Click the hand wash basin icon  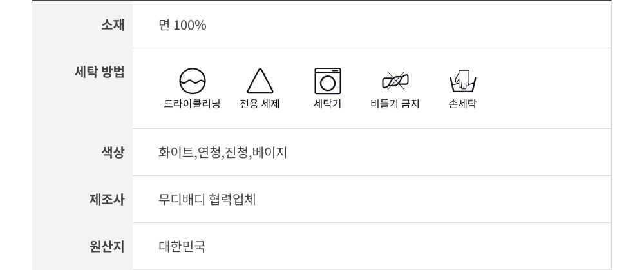(463, 81)
